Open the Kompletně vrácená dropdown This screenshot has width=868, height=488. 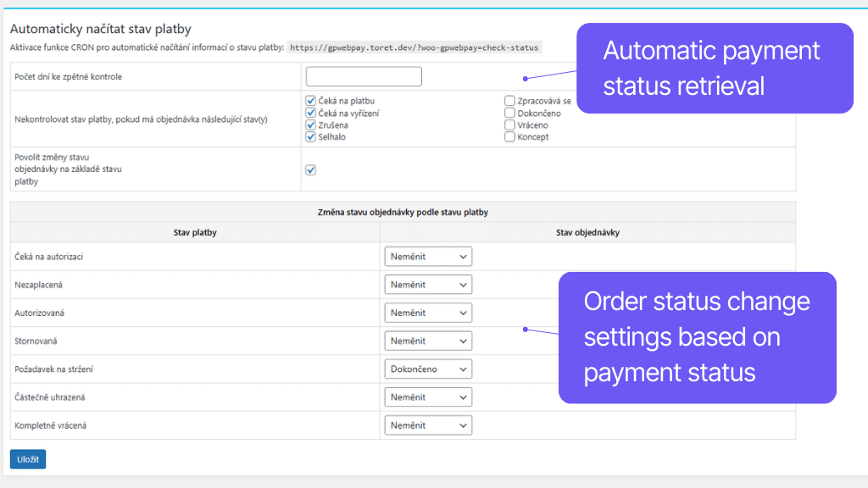tap(428, 425)
